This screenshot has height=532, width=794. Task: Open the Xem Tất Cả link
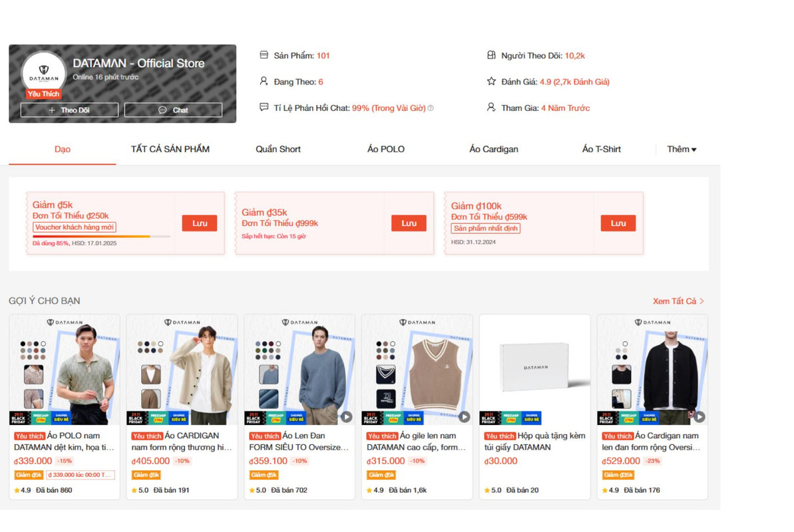tap(678, 301)
